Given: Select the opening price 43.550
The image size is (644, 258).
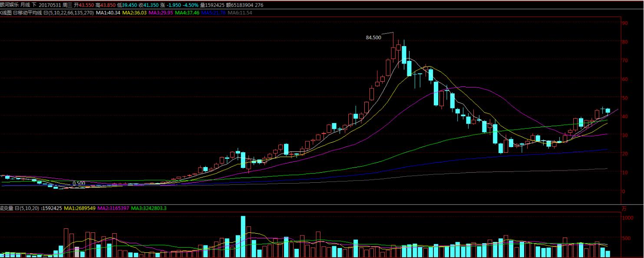Looking at the screenshot, I should [x=86, y=5].
